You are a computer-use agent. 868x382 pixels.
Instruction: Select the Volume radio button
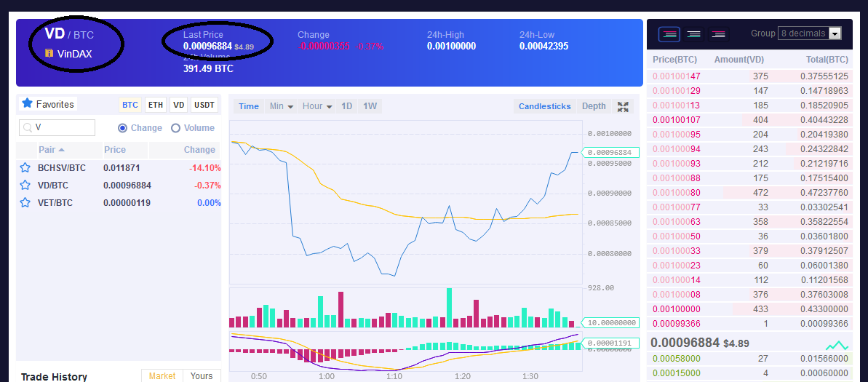(x=175, y=128)
